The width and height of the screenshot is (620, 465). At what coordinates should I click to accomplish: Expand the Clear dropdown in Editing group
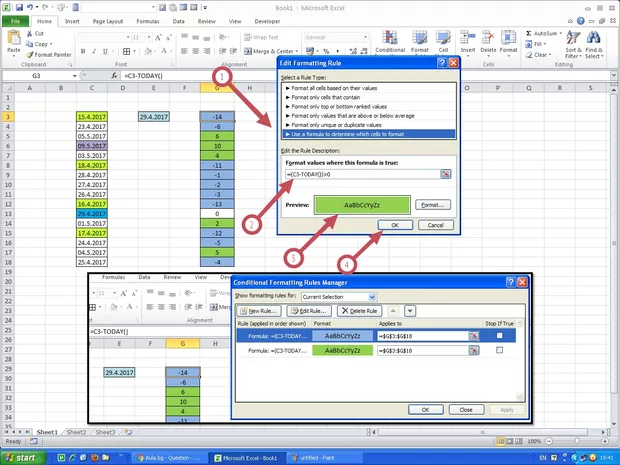550,55
